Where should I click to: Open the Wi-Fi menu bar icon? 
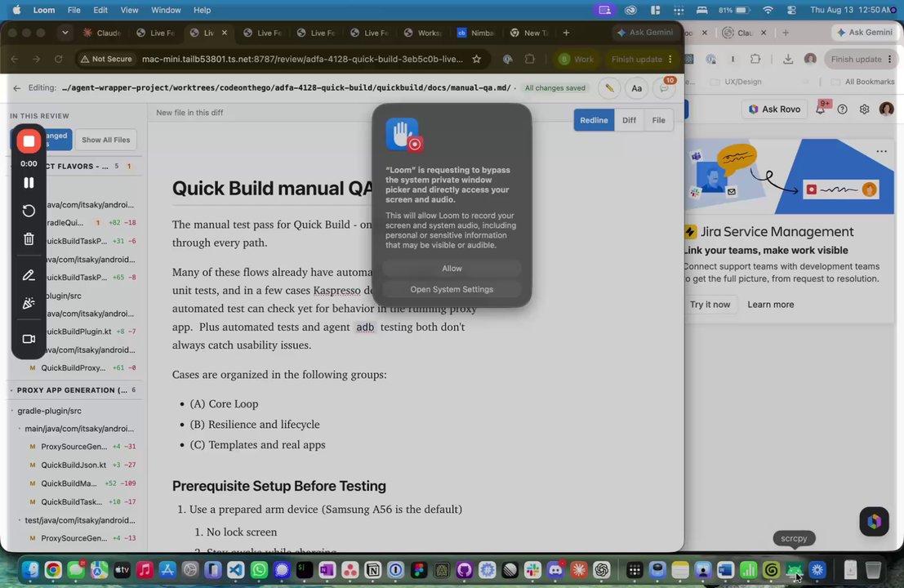[x=768, y=10]
